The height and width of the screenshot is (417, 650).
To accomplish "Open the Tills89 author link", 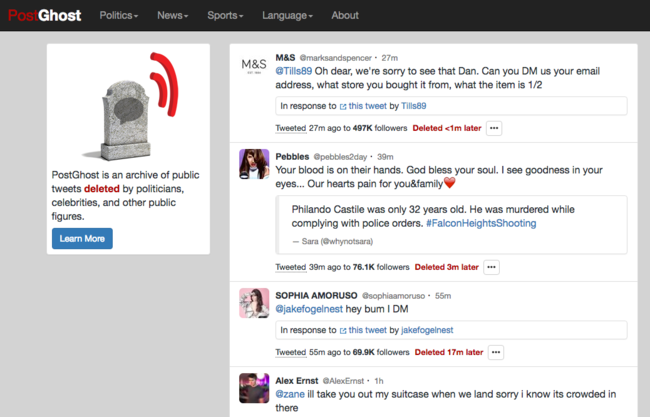I will click(x=413, y=106).
